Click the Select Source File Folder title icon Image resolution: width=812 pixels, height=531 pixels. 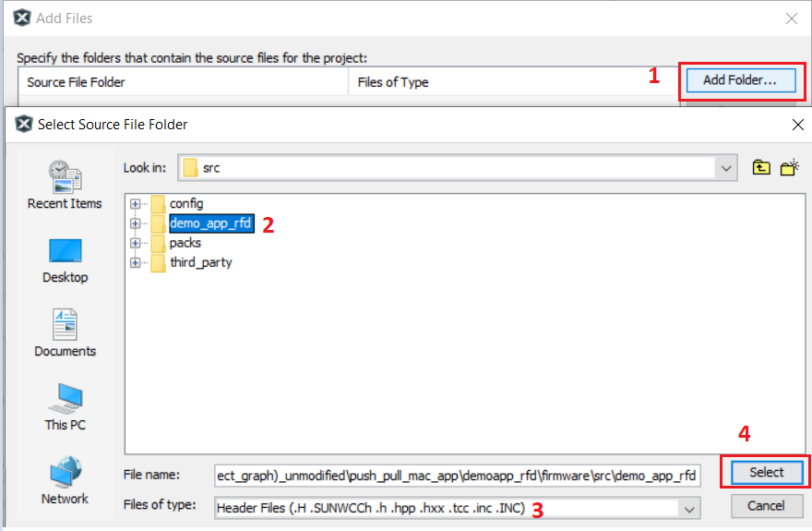click(24, 125)
